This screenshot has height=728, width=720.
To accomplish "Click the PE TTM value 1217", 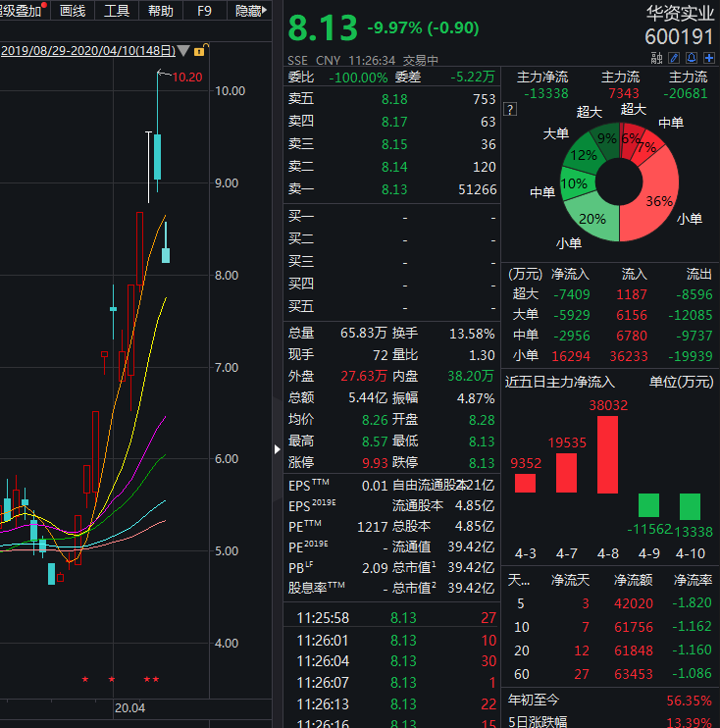I will 373,527.
